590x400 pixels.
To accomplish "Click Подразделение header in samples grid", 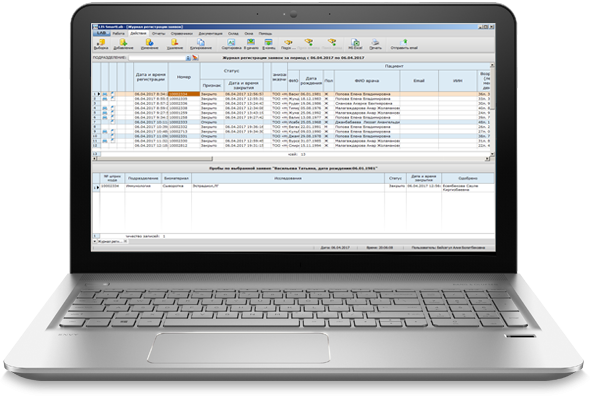I will 143,178.
